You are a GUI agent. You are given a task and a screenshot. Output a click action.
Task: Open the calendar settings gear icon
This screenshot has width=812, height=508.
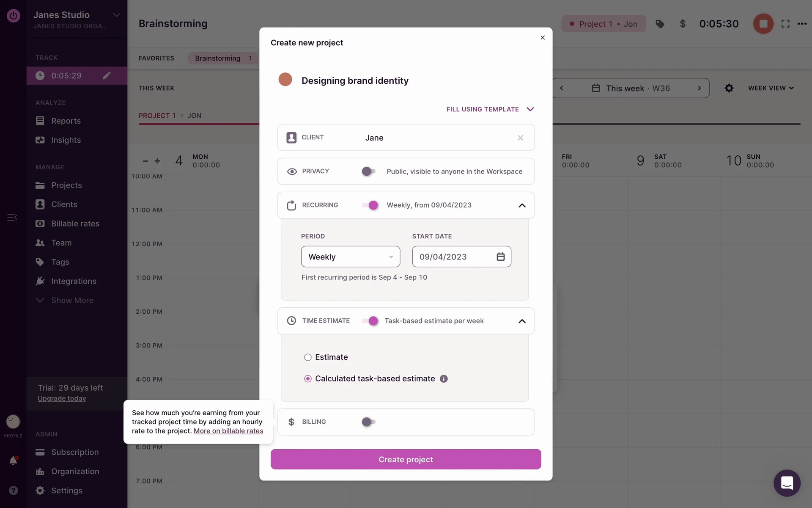pos(729,88)
